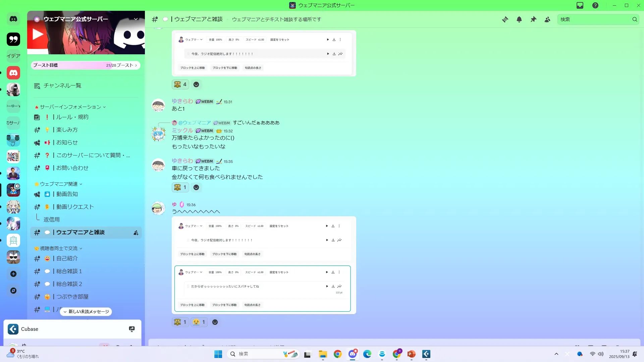Image resolution: width=644 pixels, height=362 pixels.
Task: Open the 自己紹介 channel
Action: [67, 258]
